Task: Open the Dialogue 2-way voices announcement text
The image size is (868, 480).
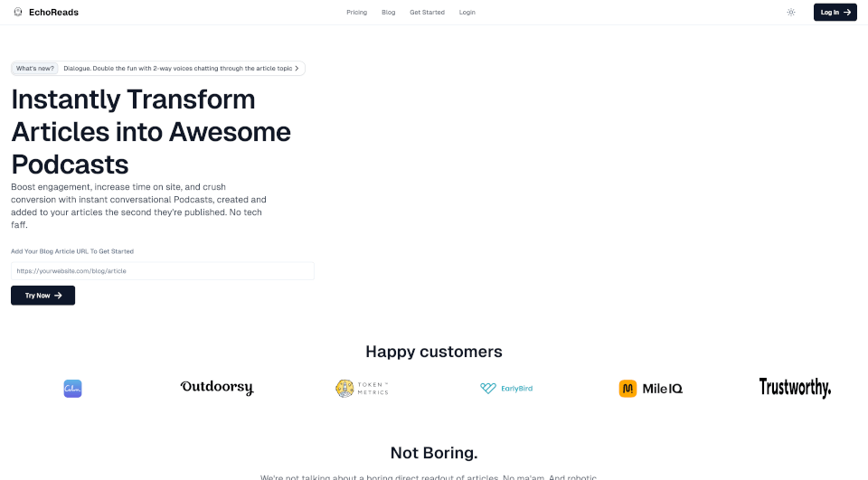Action: coord(178,69)
